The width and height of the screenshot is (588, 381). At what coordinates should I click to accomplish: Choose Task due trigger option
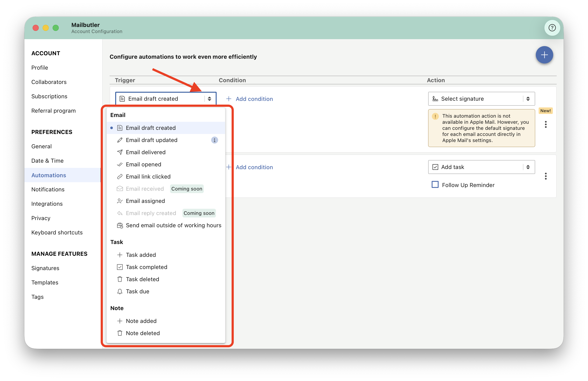click(x=166, y=292)
